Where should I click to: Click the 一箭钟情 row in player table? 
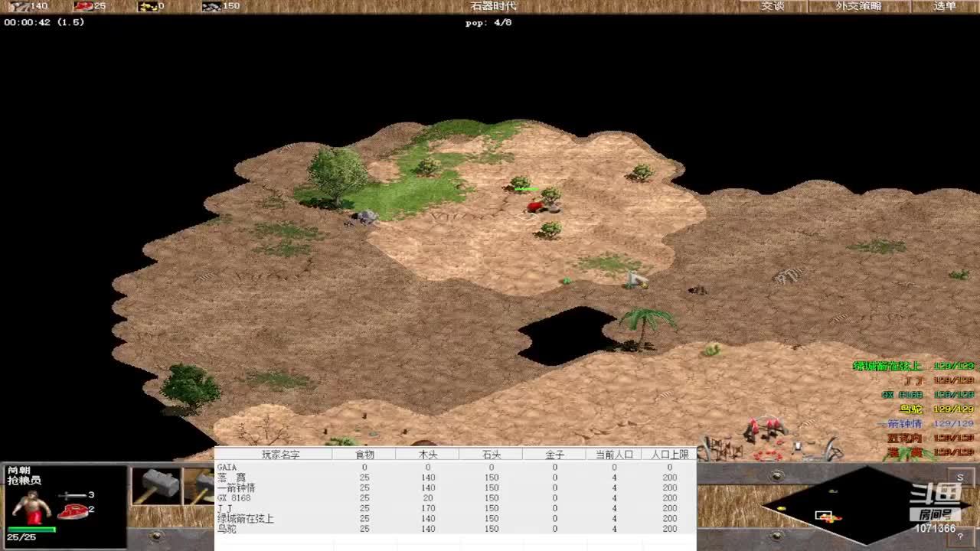[x=455, y=487]
